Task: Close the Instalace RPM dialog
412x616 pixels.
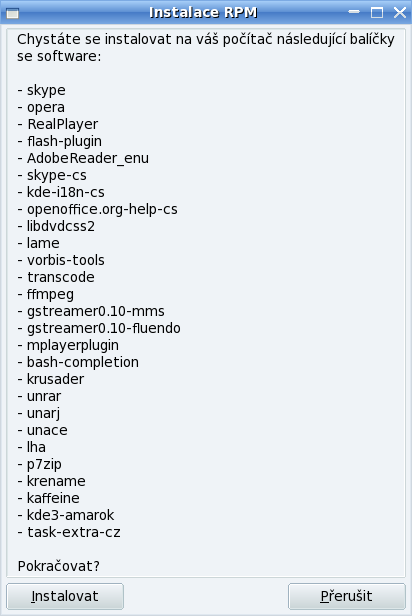Action: (x=400, y=13)
